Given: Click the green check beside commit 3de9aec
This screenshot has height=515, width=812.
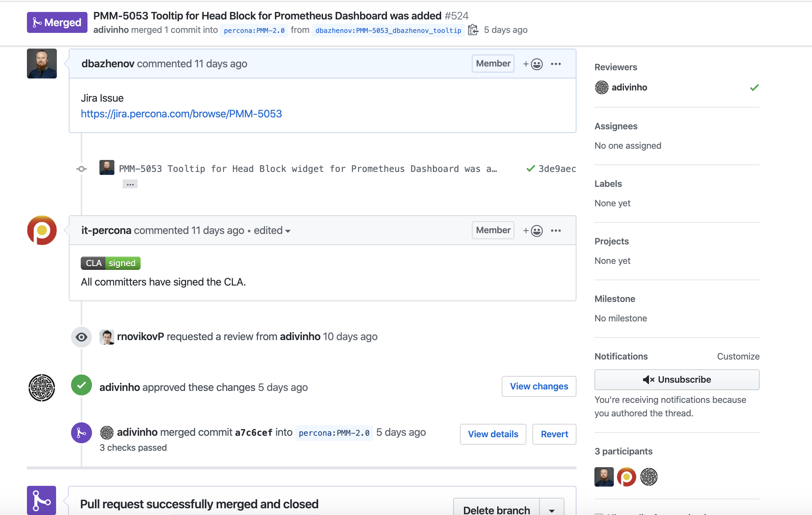Looking at the screenshot, I should [x=530, y=169].
